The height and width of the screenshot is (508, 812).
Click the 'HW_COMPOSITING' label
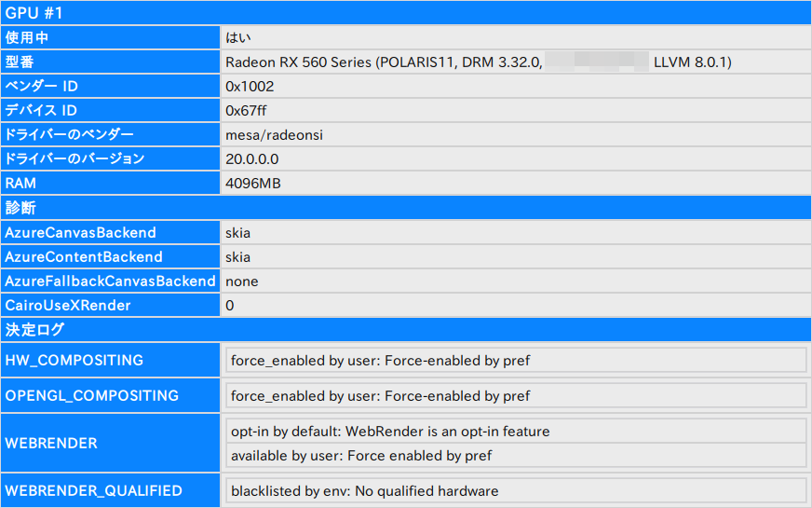point(110,360)
